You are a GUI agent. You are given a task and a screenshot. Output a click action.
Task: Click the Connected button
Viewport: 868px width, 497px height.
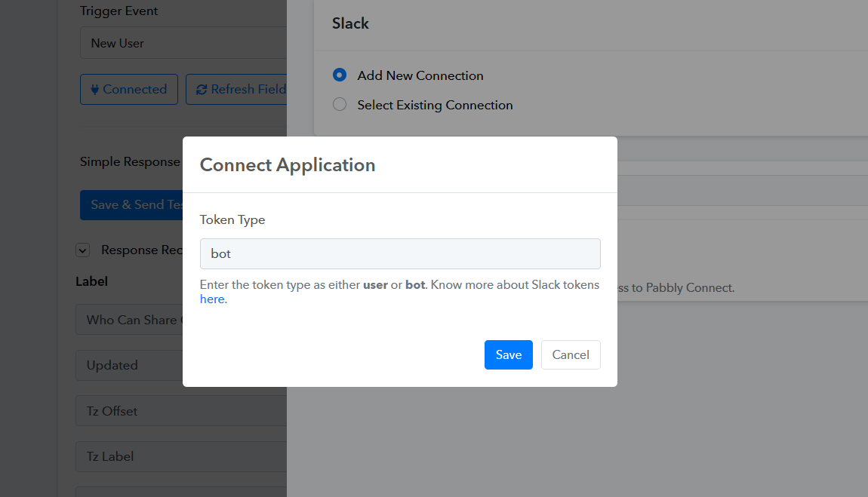point(128,89)
